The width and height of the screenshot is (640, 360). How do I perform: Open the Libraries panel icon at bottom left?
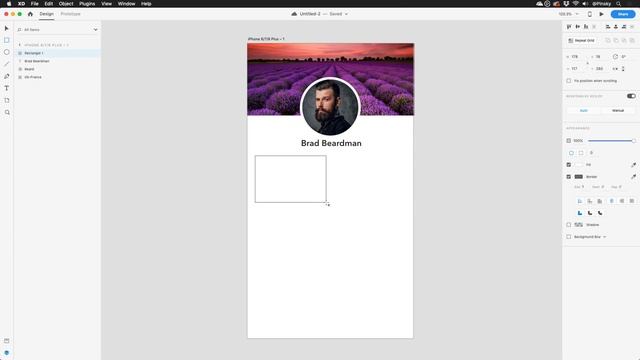(7, 341)
